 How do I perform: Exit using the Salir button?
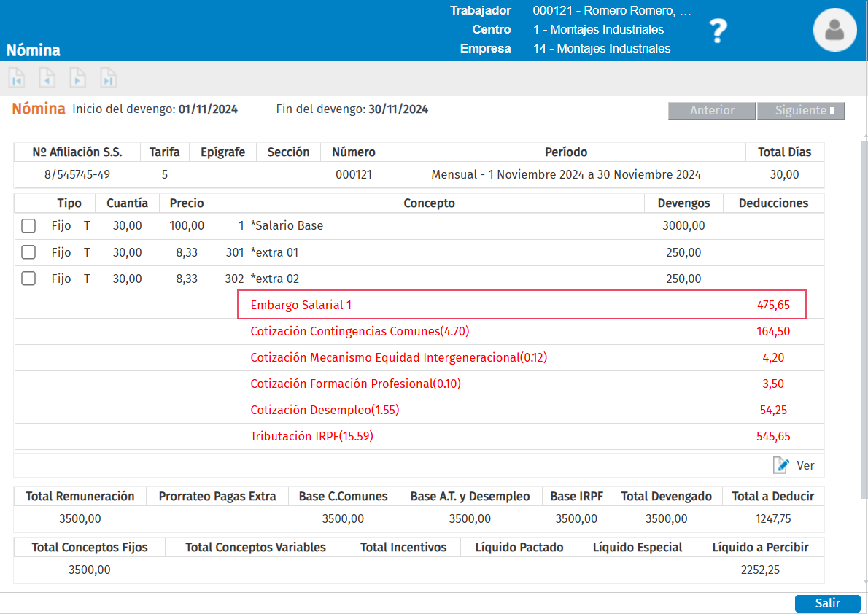827,603
